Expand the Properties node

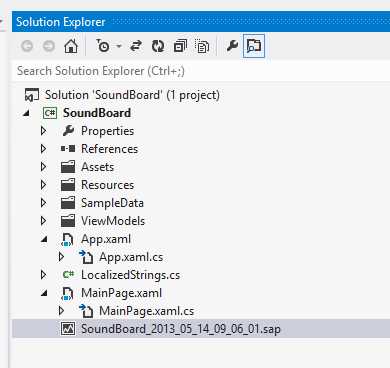43,131
